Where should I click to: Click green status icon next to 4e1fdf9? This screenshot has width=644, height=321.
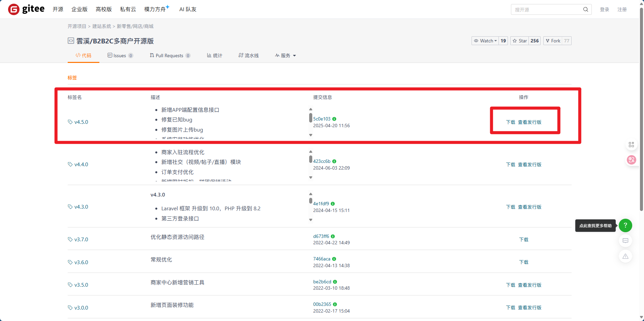(x=333, y=204)
